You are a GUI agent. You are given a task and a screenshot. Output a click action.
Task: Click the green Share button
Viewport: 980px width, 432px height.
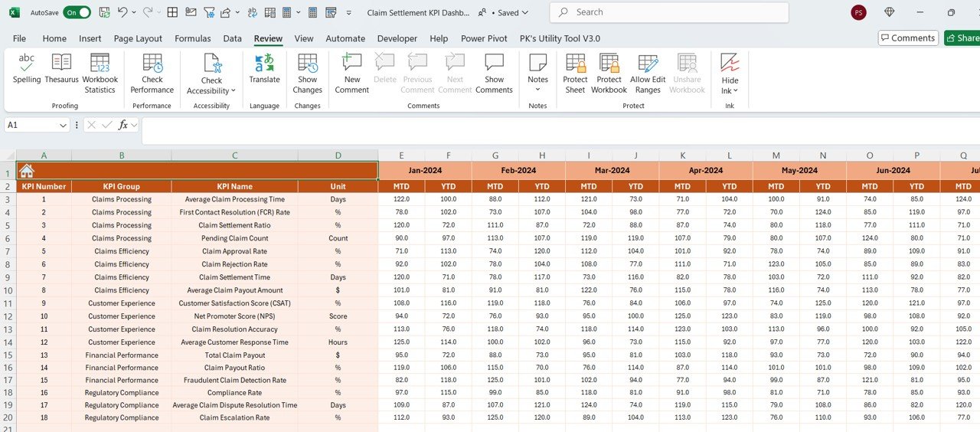[x=962, y=38]
